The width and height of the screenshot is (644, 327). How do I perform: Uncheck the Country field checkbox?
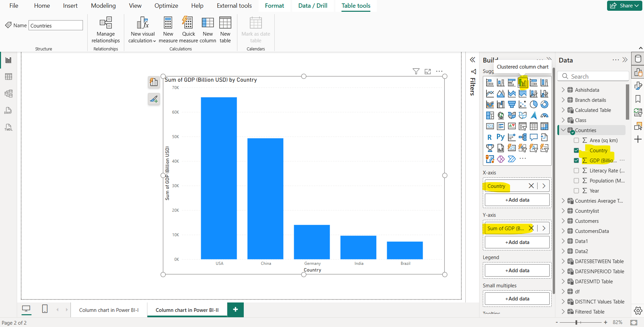click(577, 150)
